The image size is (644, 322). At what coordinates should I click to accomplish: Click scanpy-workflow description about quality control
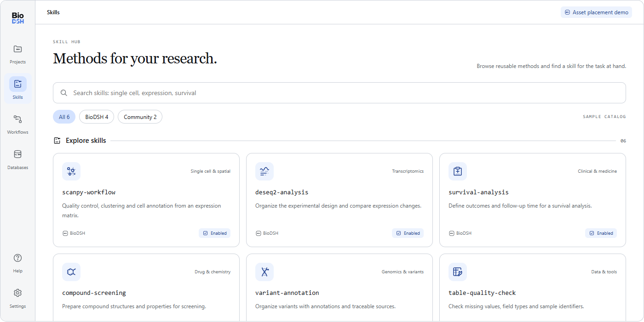coord(142,210)
